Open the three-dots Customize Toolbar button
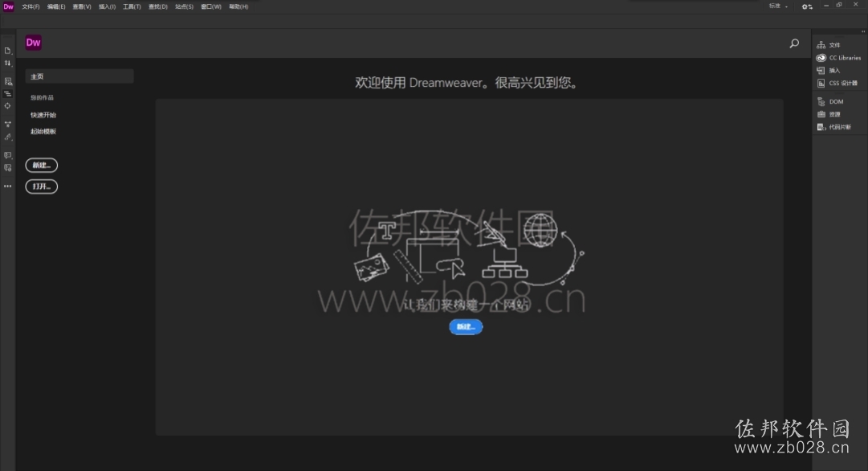The image size is (868, 471). point(8,186)
